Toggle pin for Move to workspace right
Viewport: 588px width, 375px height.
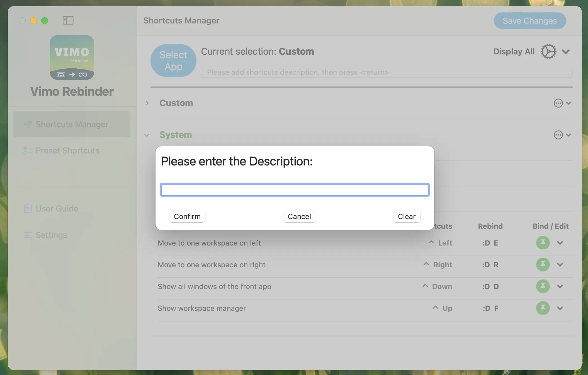tap(543, 265)
